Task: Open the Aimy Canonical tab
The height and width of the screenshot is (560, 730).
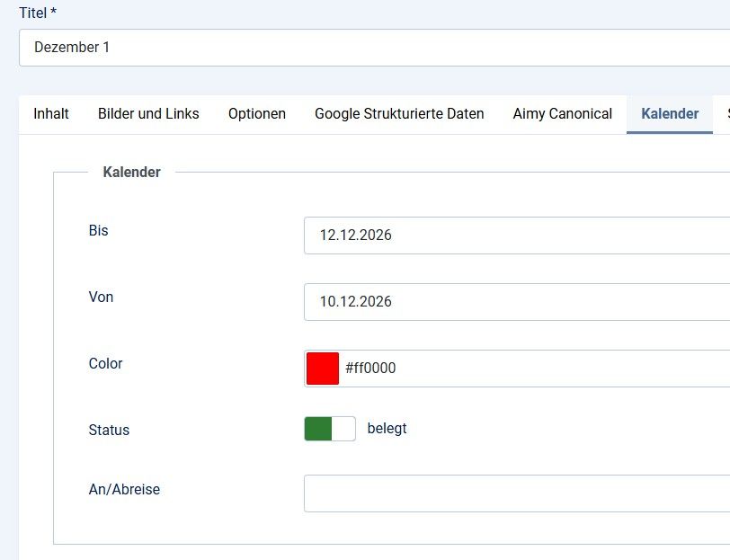Action: point(563,114)
